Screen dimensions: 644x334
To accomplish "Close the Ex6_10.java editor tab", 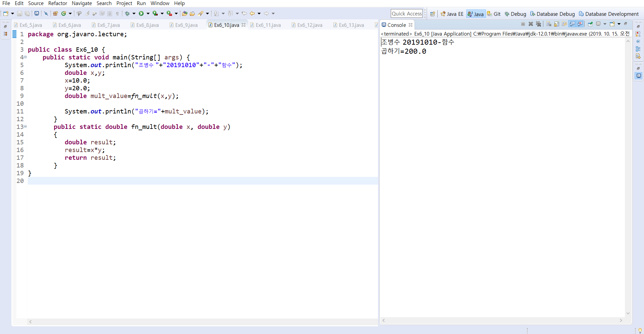I will coord(244,25).
